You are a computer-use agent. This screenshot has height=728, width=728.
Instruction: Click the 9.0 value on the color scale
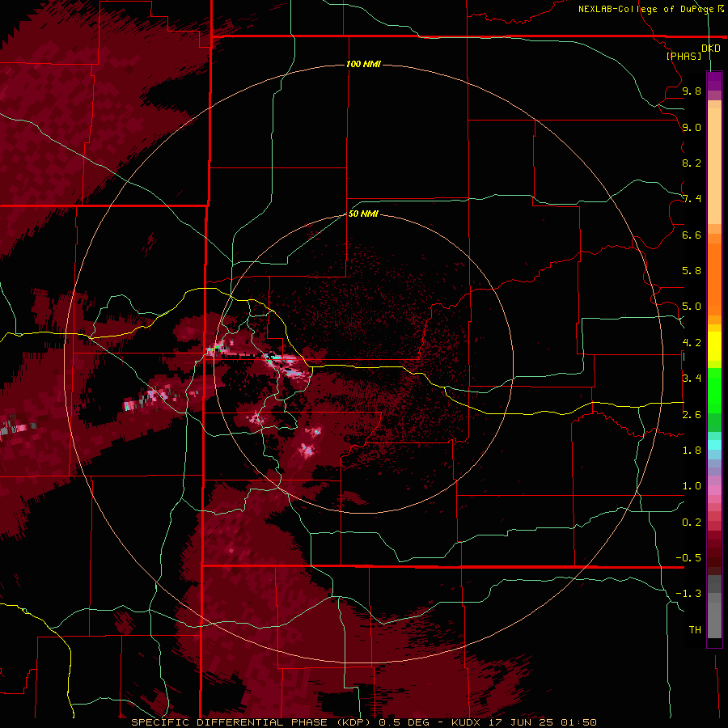pyautogui.click(x=692, y=127)
